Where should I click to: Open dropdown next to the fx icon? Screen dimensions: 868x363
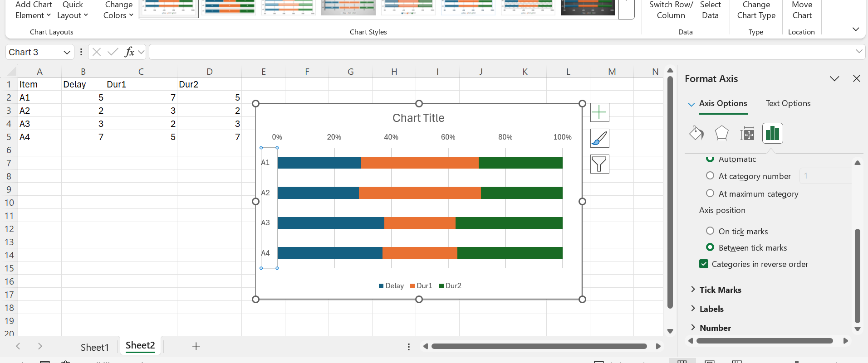click(x=141, y=52)
